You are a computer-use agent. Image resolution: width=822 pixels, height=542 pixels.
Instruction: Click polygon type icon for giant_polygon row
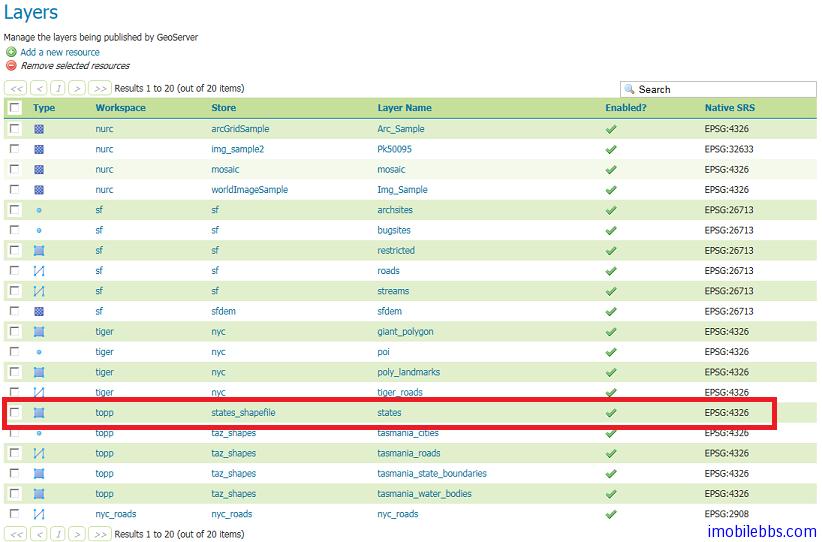coord(39,332)
